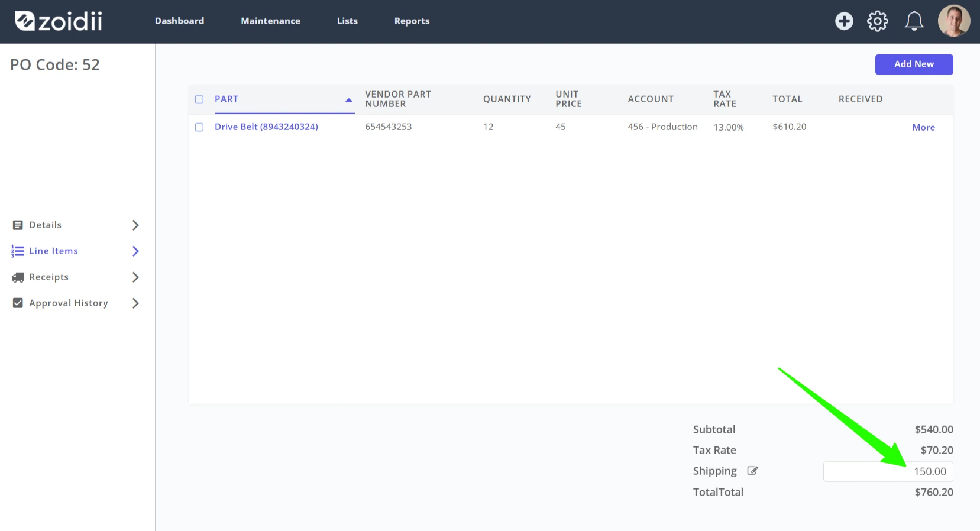Click the Details sidebar icon
The width and height of the screenshot is (980, 531).
[18, 225]
